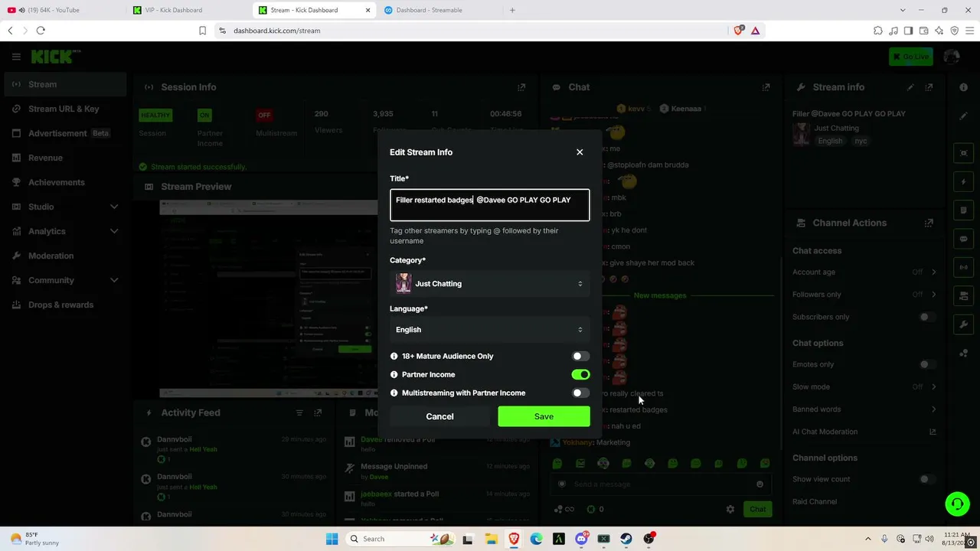Click the Kick logo
The width and height of the screenshot is (980, 551).
tap(55, 57)
